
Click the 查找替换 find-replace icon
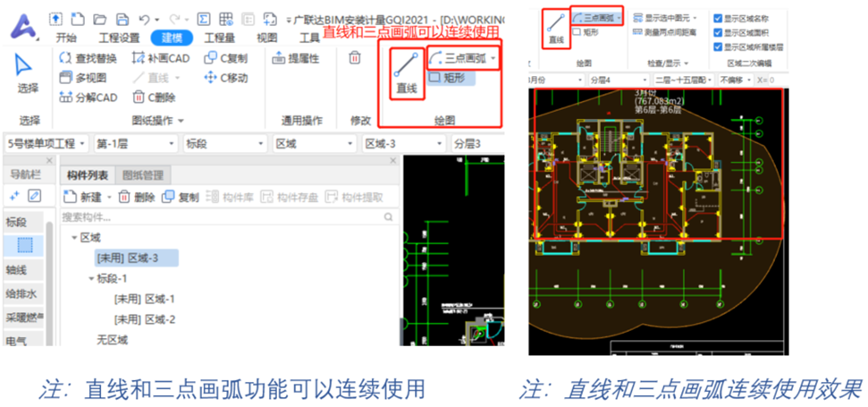tap(65, 57)
